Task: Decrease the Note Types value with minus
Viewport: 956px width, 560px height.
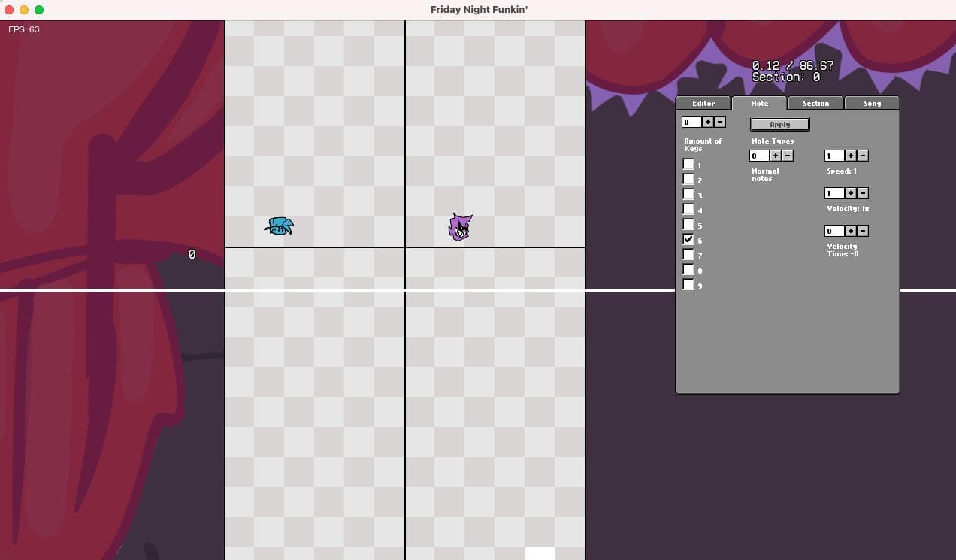Action: 788,156
